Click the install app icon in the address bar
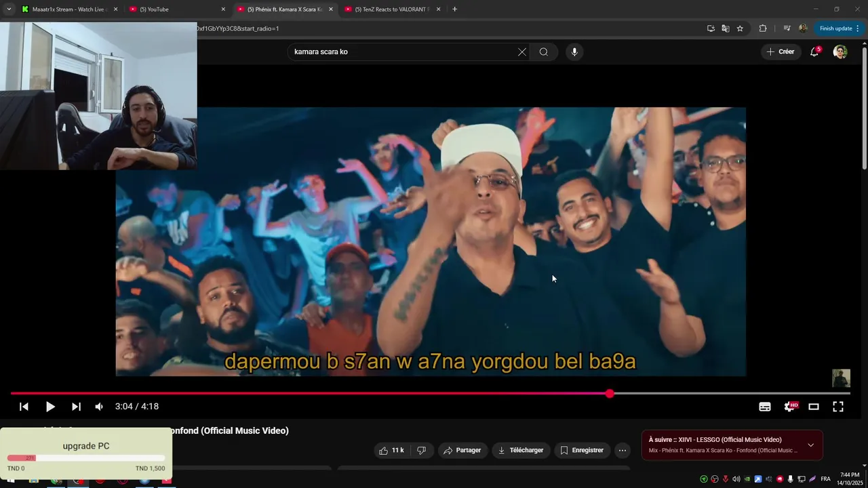This screenshot has width=868, height=488. 711,28
